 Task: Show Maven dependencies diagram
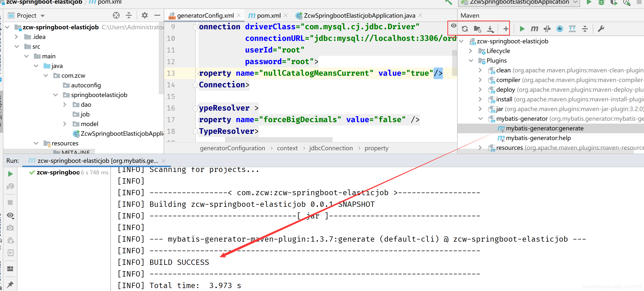pyautogui.click(x=572, y=29)
